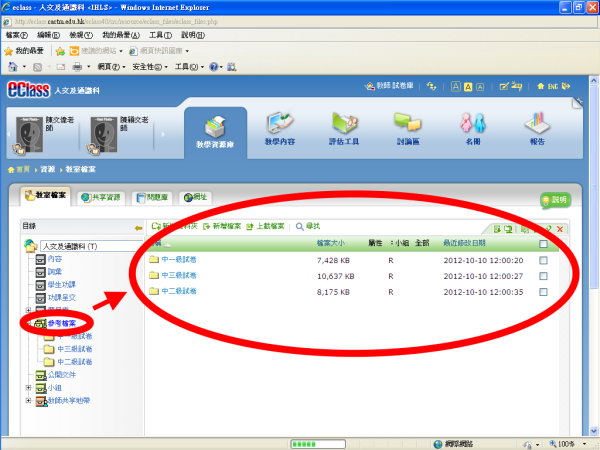The width and height of the screenshot is (600, 450).
Task: Open the 名冊 class roster module
Action: [473, 129]
